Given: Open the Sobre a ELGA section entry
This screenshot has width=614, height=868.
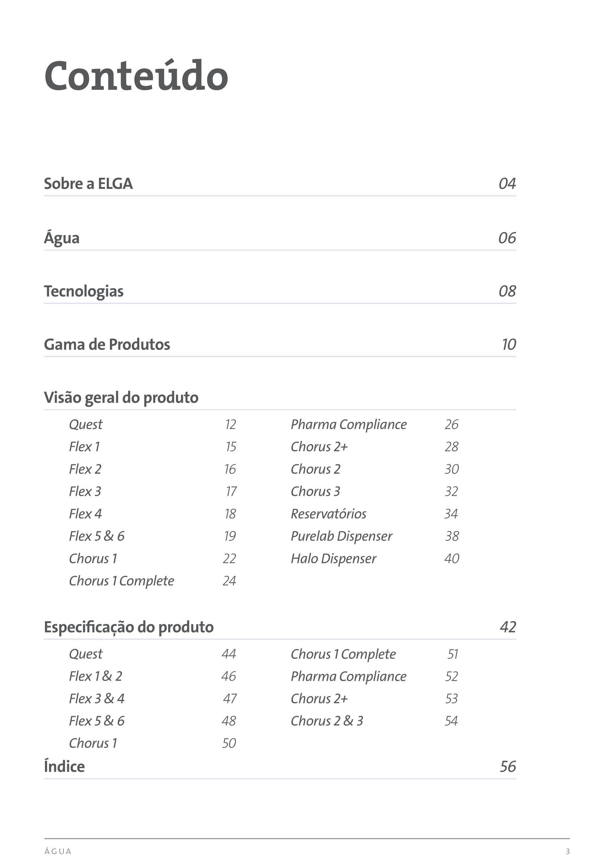Looking at the screenshot, I should [x=280, y=184].
